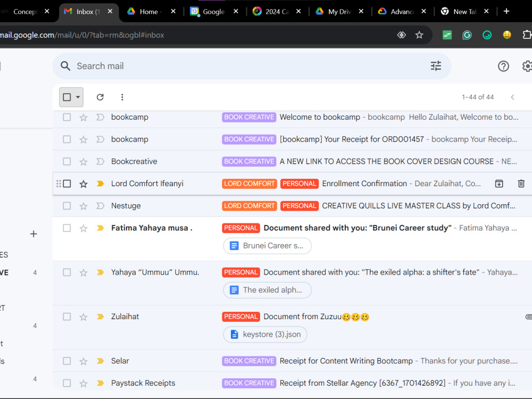Open the CREATIVE QUILLS LIVE MASTER CLASS email

(418, 205)
